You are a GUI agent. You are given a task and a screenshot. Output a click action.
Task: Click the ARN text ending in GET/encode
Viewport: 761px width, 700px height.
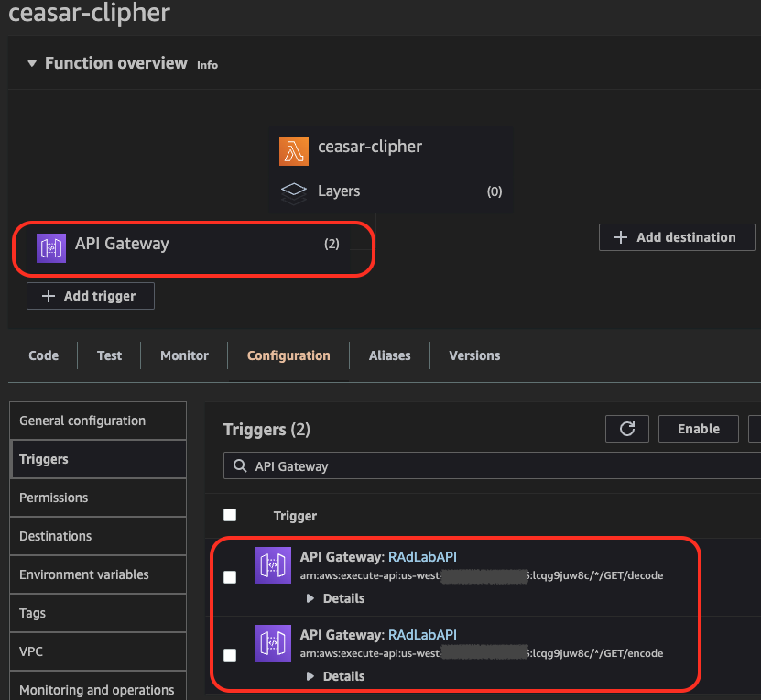[482, 653]
